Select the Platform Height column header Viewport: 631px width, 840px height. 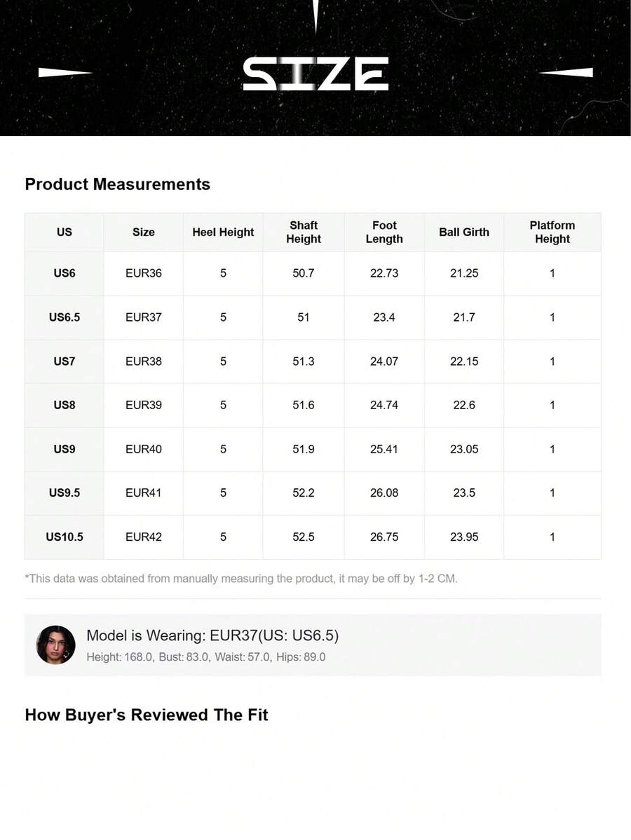tap(552, 232)
